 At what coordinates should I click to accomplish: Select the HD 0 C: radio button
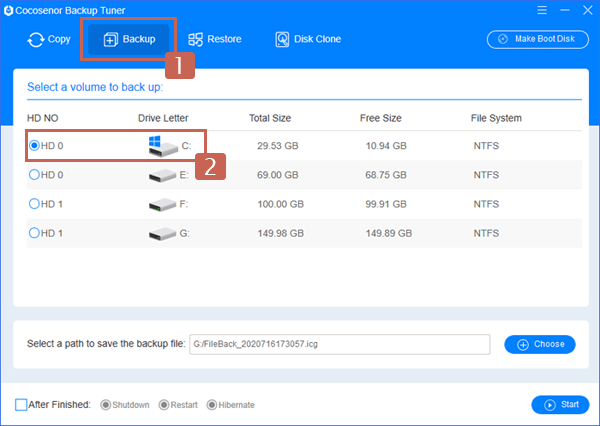[34, 145]
